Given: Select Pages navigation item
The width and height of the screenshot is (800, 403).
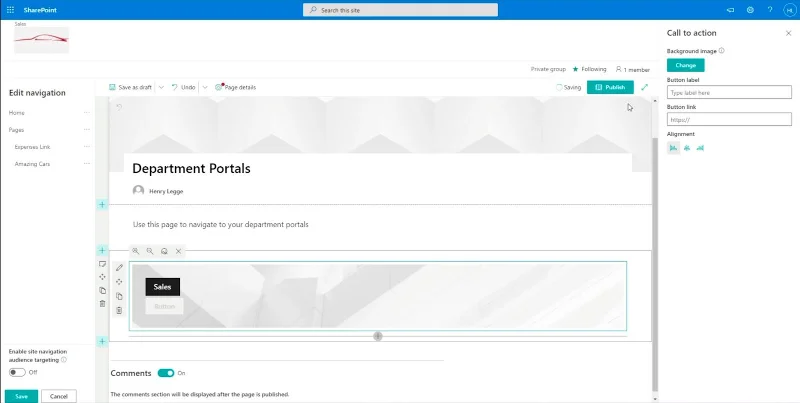Looking at the screenshot, I should coord(16,130).
